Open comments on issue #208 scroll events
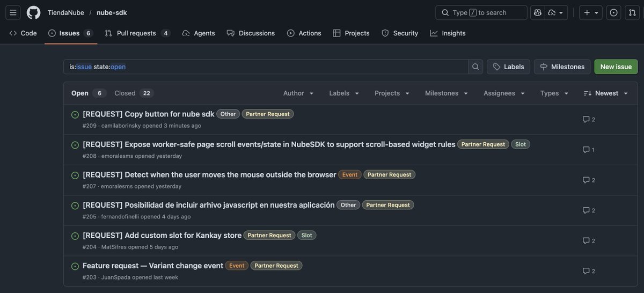 [x=589, y=150]
